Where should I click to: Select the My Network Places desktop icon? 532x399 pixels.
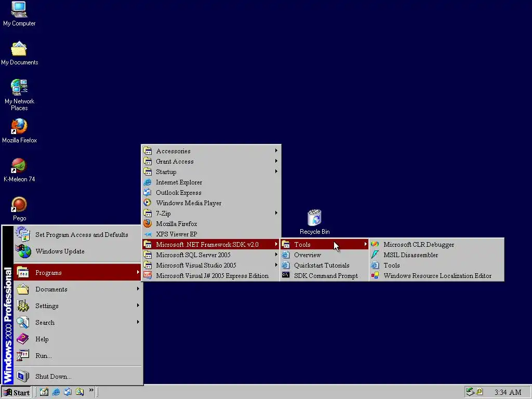click(x=19, y=95)
